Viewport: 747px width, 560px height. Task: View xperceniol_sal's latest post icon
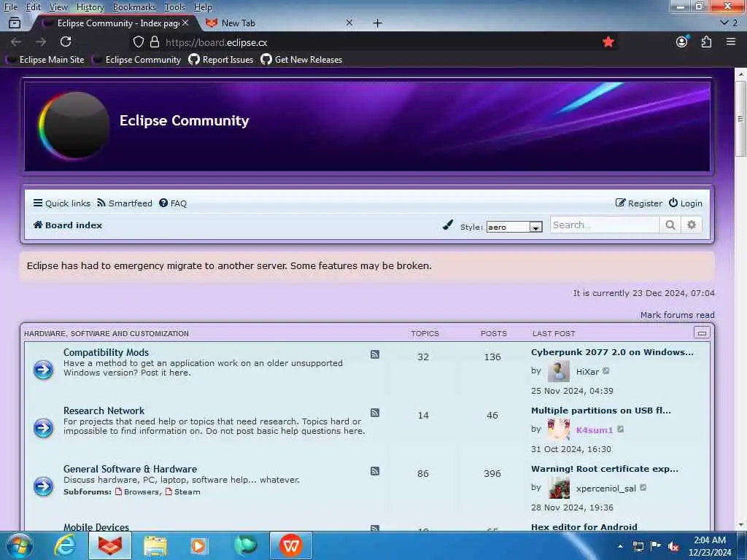[x=643, y=488]
